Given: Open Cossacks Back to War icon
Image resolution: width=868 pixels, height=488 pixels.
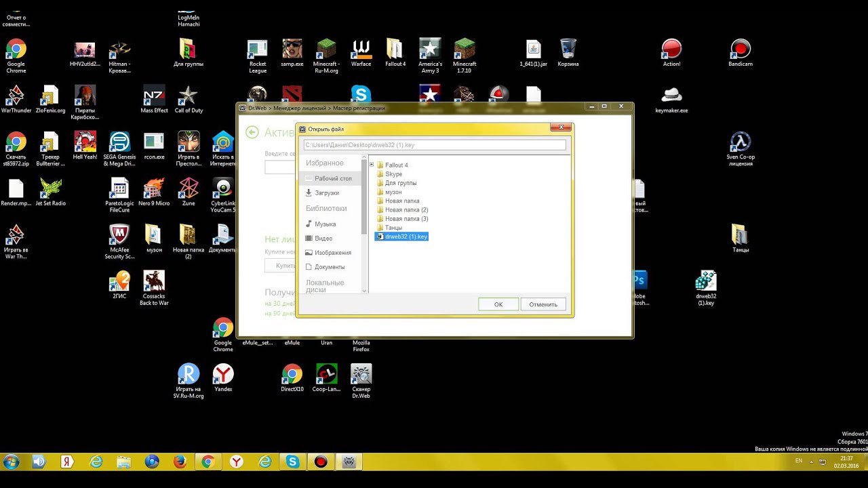Looking at the screenshot, I should 154,288.
